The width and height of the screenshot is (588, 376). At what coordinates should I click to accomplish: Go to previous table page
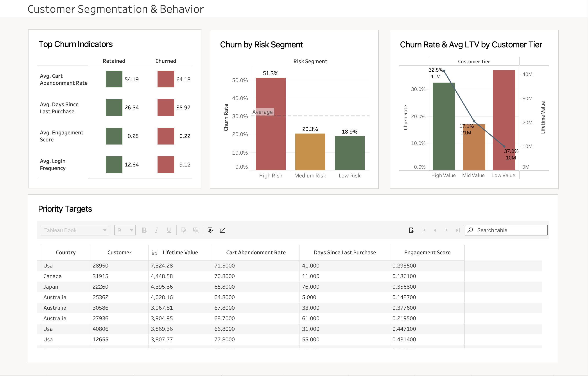[435, 230]
